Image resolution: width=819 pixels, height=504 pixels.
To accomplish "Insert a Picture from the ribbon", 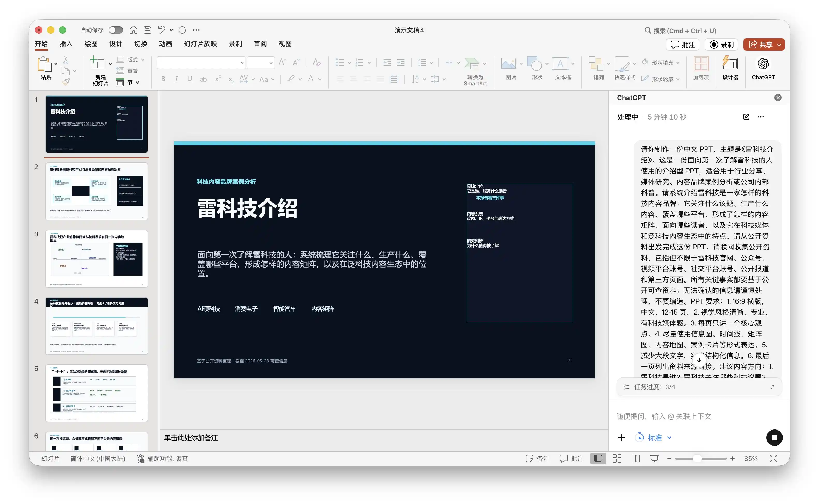I will (x=509, y=63).
